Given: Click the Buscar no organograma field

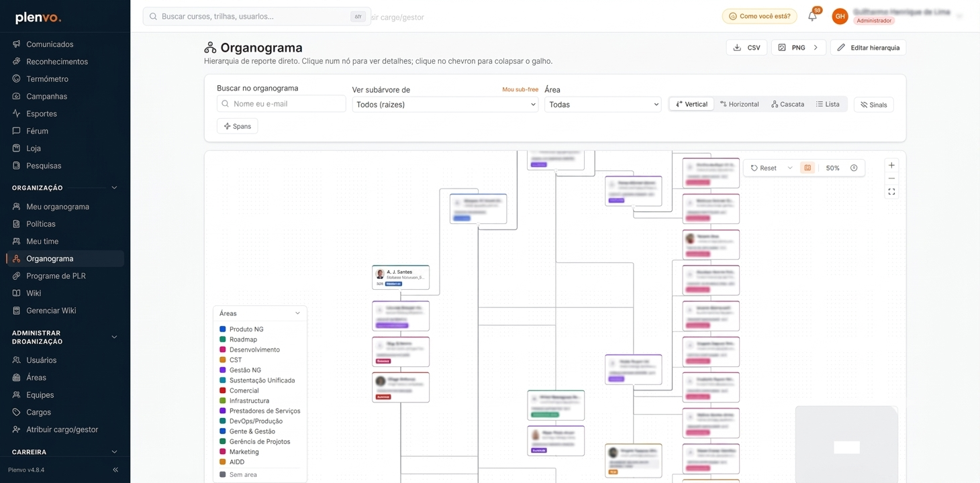Looking at the screenshot, I should coord(281,104).
